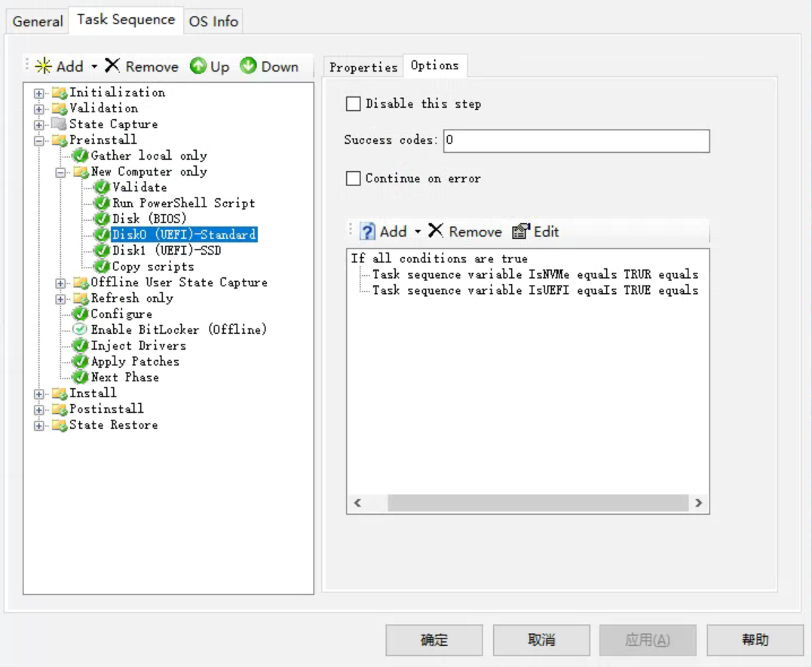Click the Refresh only folder icon
Viewport: 812px width, 667px height.
pyautogui.click(x=81, y=298)
